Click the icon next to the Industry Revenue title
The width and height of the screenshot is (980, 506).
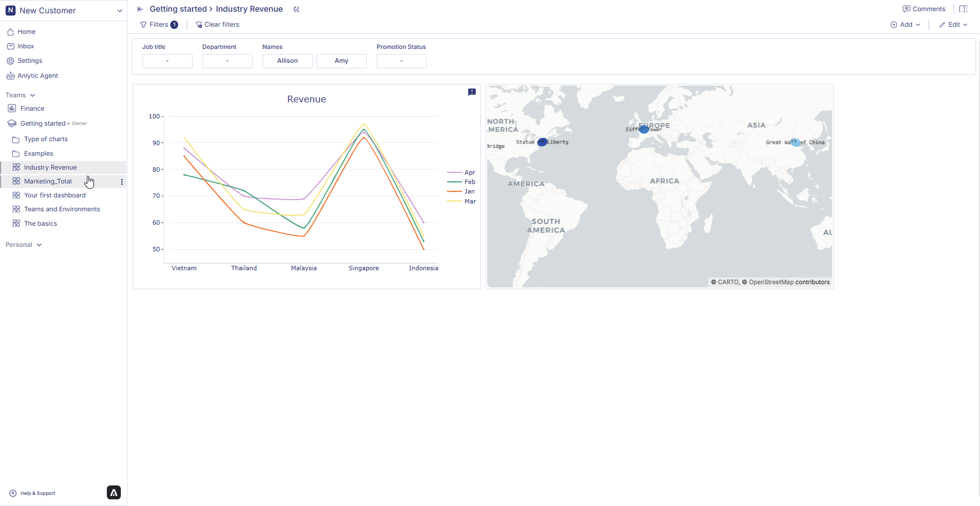coord(297,9)
